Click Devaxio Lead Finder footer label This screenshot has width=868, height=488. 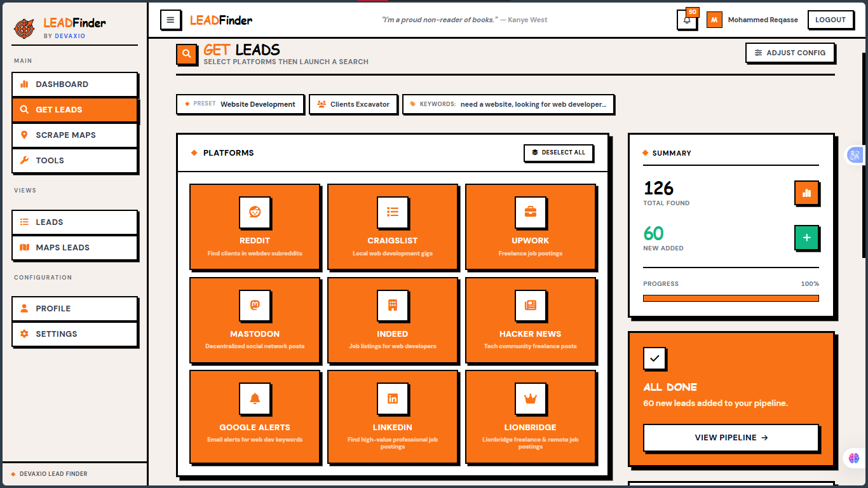(x=53, y=474)
